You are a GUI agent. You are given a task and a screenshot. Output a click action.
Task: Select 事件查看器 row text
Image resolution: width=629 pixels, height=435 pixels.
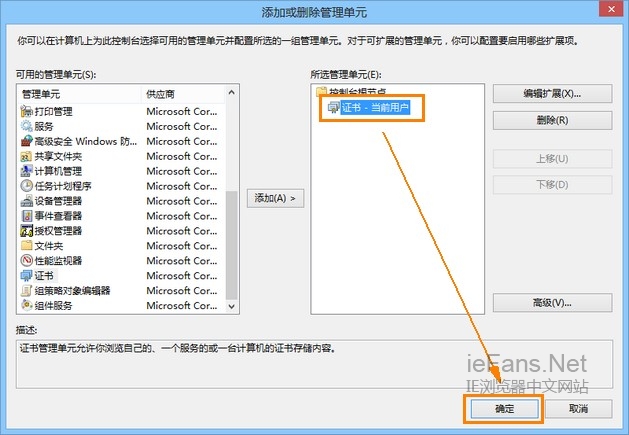(x=58, y=216)
